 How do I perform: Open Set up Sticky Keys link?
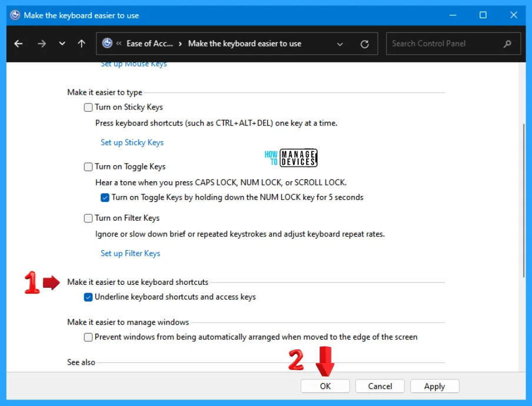(x=132, y=142)
